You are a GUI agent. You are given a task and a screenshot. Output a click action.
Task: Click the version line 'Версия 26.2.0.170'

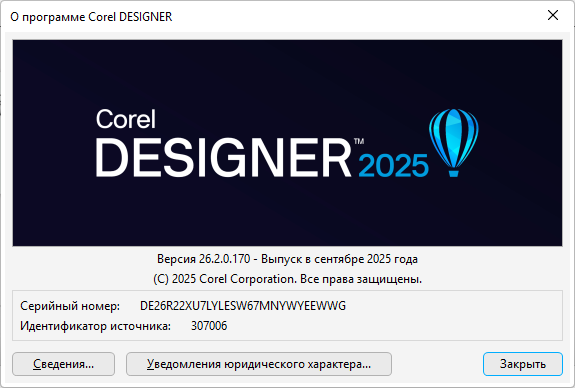point(204,259)
